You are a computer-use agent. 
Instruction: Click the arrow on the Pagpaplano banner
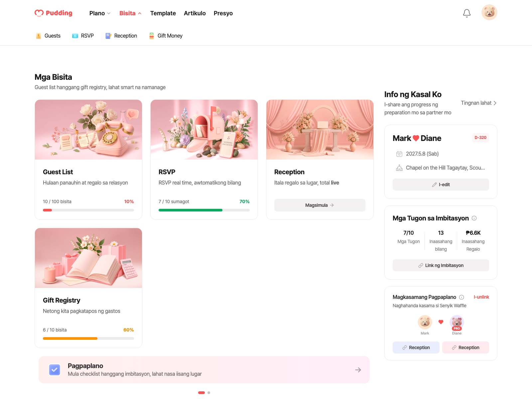358,370
